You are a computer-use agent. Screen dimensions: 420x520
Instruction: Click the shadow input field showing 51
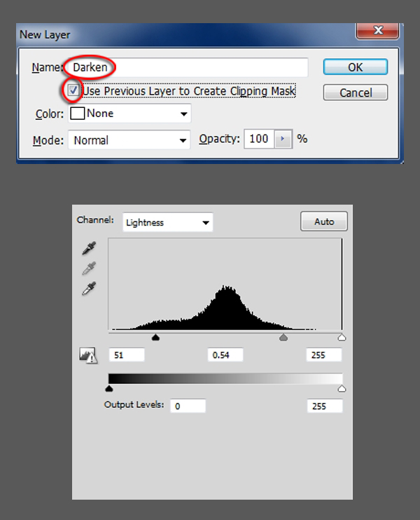coord(127,355)
